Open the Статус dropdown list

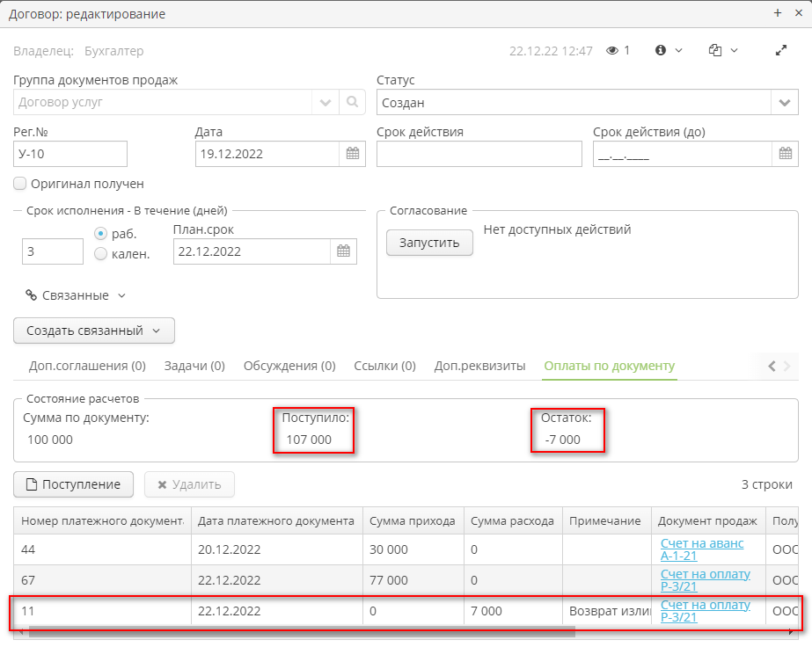pyautogui.click(x=785, y=103)
